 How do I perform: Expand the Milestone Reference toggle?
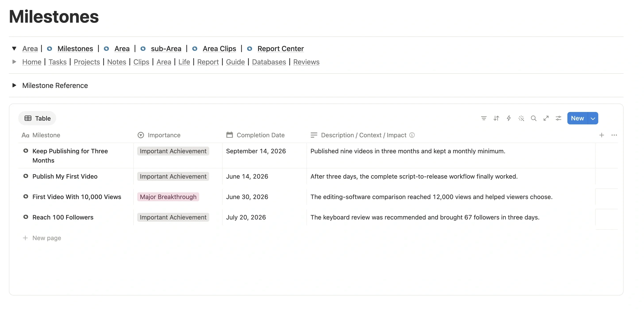14,85
